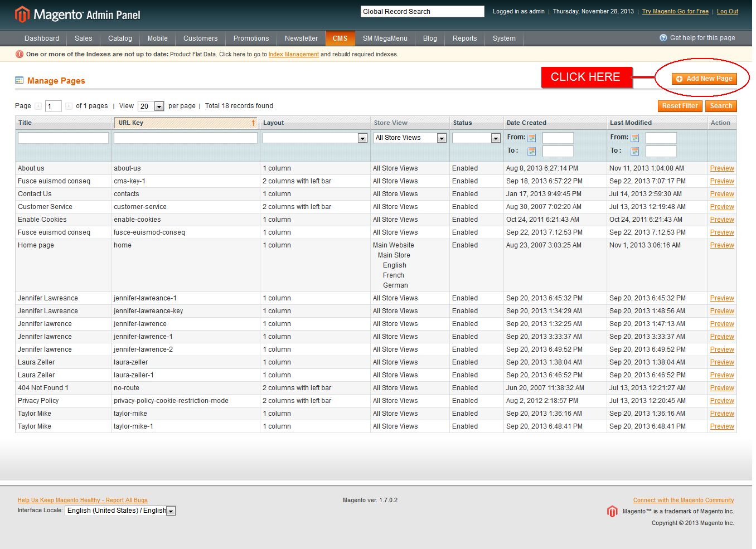Open the Layout filter dropdown
This screenshot has width=756, height=549.
(x=315, y=138)
